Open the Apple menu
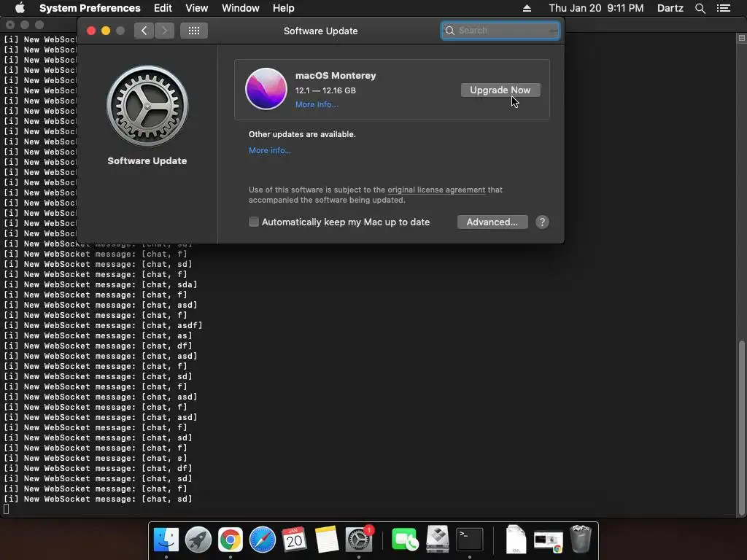Viewport: 747px width, 560px height. point(20,8)
